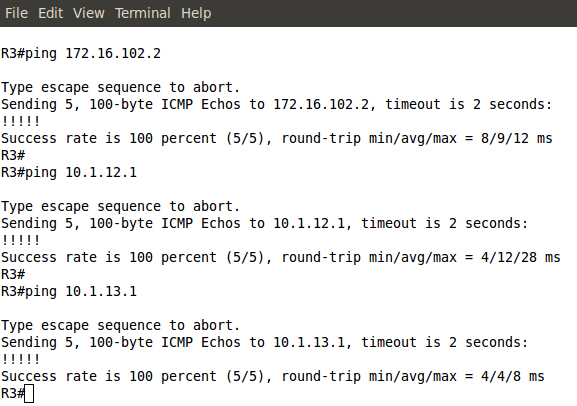The width and height of the screenshot is (577, 406).
Task: Click the line sending Echos to 10.1.13.1
Action: pyautogui.click(x=264, y=342)
